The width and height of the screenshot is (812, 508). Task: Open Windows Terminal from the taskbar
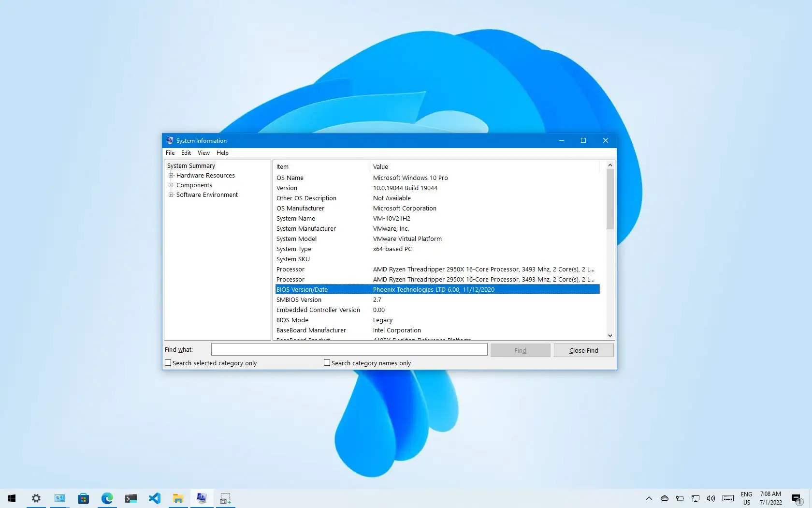pyautogui.click(x=130, y=498)
